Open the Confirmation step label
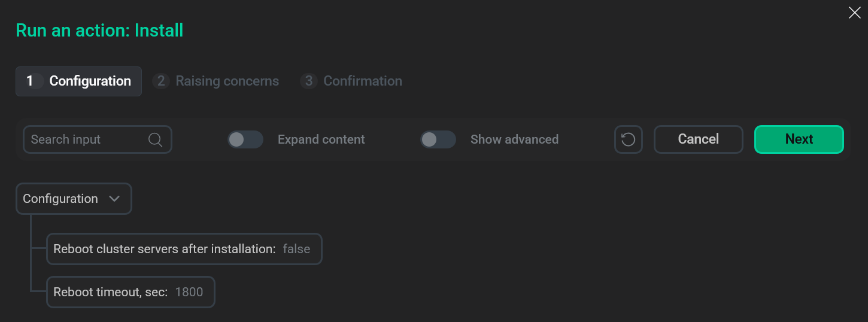Viewport: 868px width, 322px height. [x=363, y=81]
